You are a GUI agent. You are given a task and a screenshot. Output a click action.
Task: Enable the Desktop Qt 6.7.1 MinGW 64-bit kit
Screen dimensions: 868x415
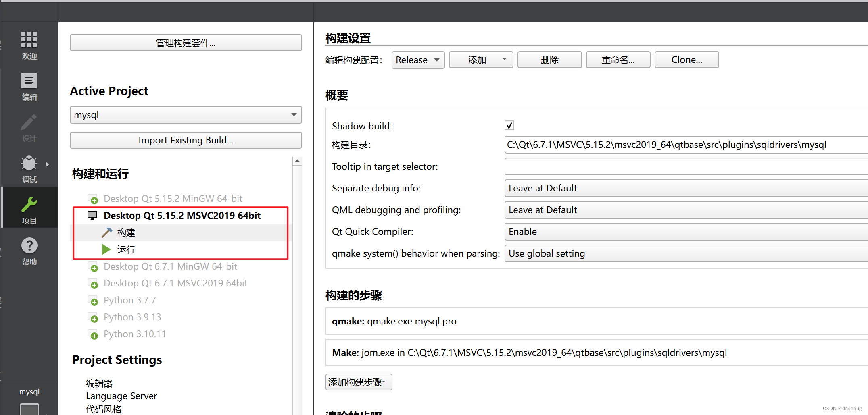tap(93, 267)
